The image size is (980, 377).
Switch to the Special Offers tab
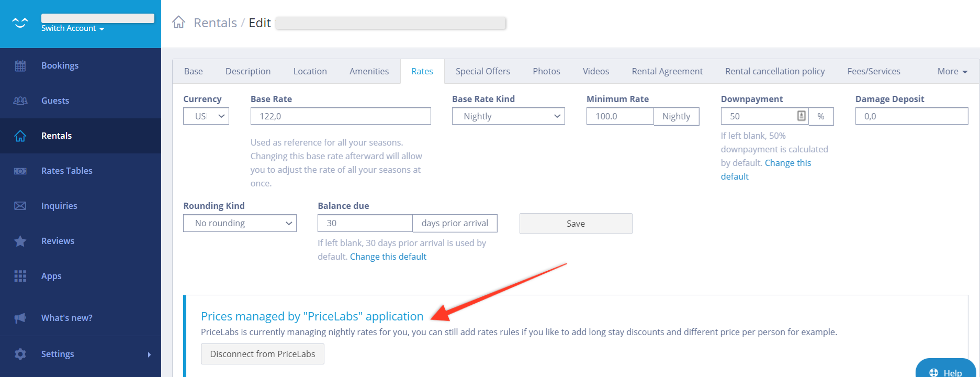(482, 71)
